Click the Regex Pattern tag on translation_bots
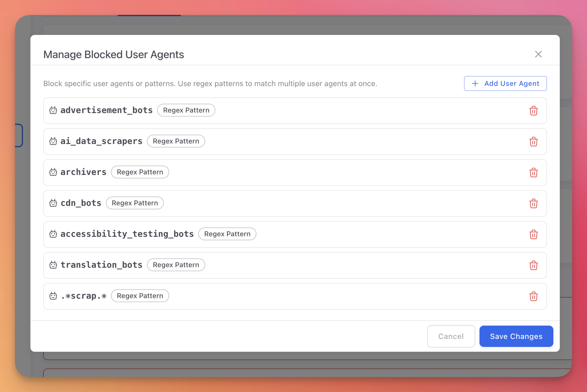 pyautogui.click(x=176, y=265)
